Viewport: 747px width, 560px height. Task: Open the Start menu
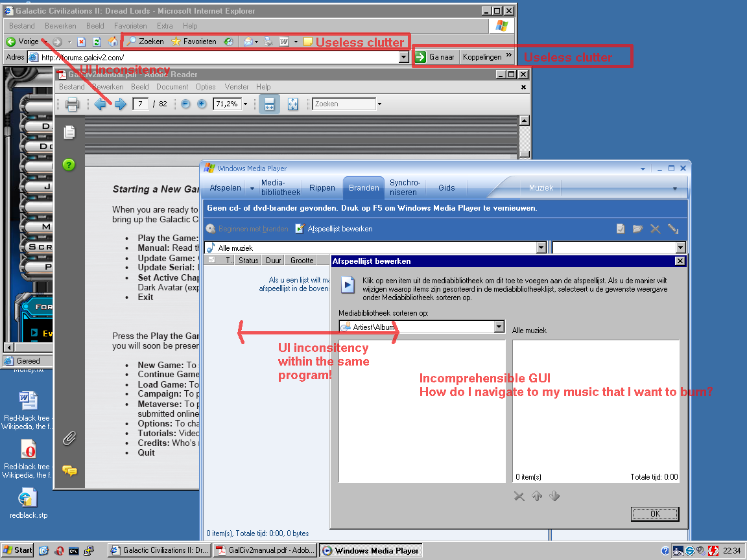[x=18, y=550]
